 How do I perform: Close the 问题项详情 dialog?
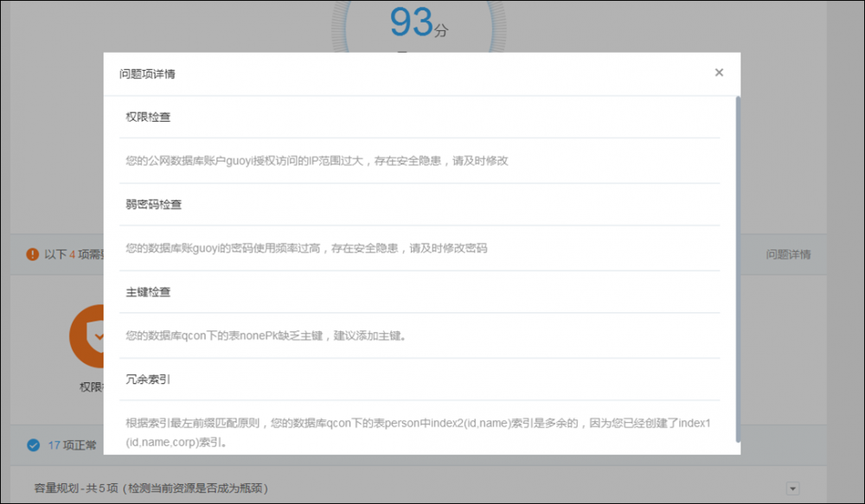pos(719,73)
